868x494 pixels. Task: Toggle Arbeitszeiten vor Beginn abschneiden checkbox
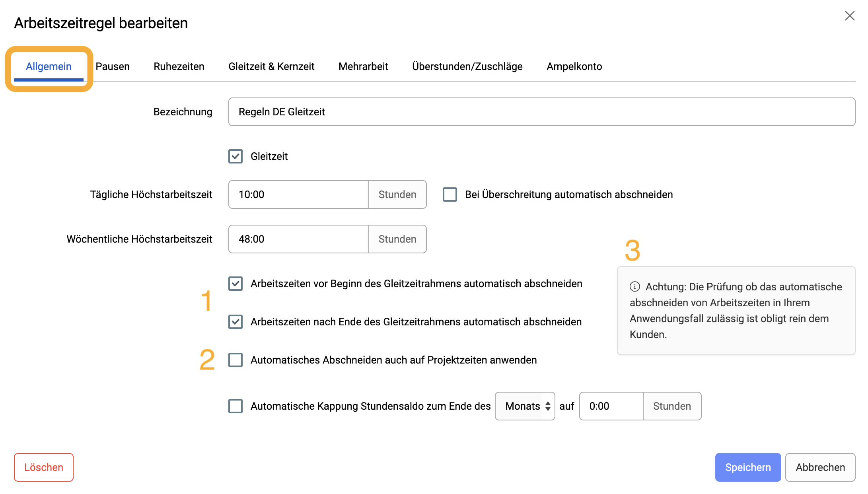[235, 284]
